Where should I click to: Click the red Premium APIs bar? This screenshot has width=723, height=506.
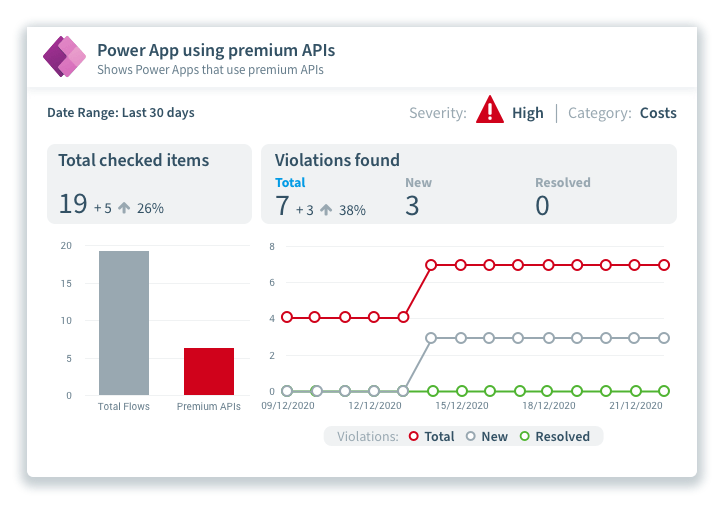click(209, 371)
